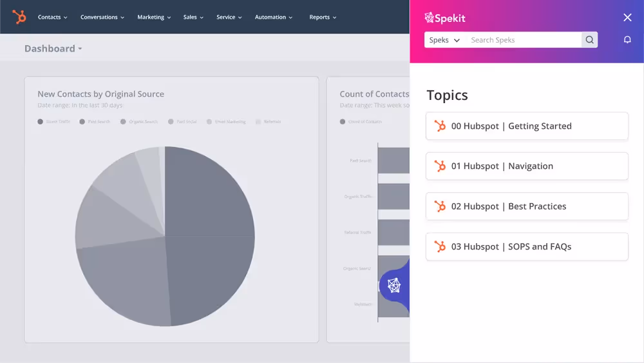Open the Contacts menu
644x363 pixels.
(53, 17)
